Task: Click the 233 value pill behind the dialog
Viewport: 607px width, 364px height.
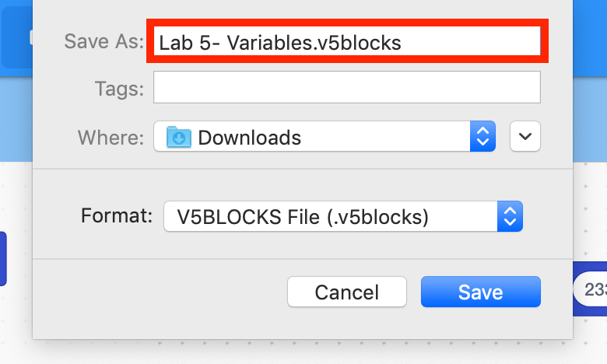Action: pyautogui.click(x=591, y=289)
